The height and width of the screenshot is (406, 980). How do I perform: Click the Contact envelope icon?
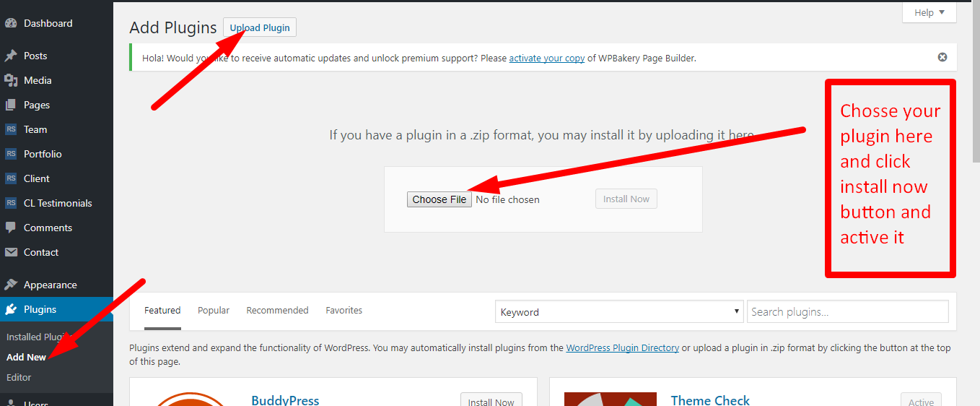pos(11,252)
